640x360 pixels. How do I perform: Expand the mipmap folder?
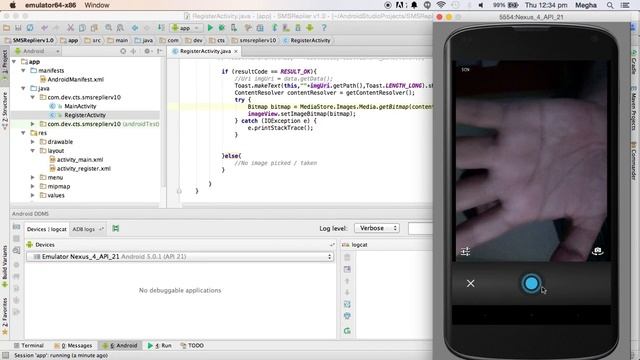(33, 187)
